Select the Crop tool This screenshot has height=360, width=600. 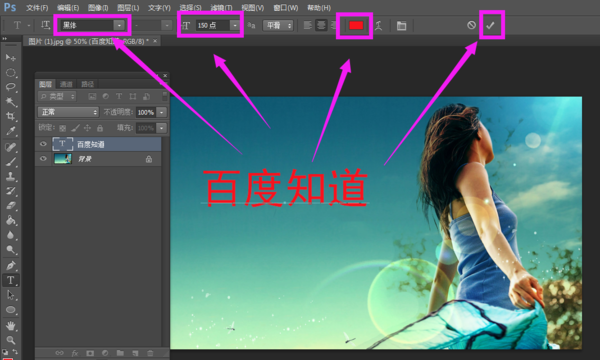coord(10,116)
